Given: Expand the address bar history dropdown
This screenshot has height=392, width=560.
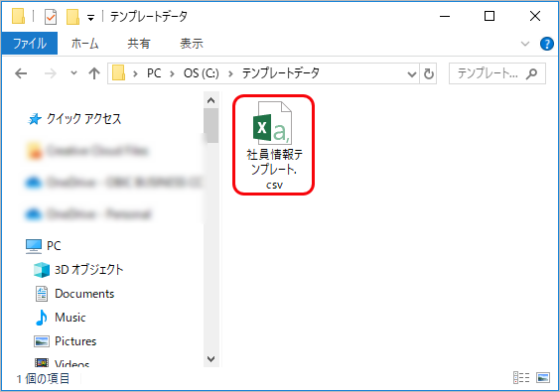Looking at the screenshot, I should tap(412, 73).
